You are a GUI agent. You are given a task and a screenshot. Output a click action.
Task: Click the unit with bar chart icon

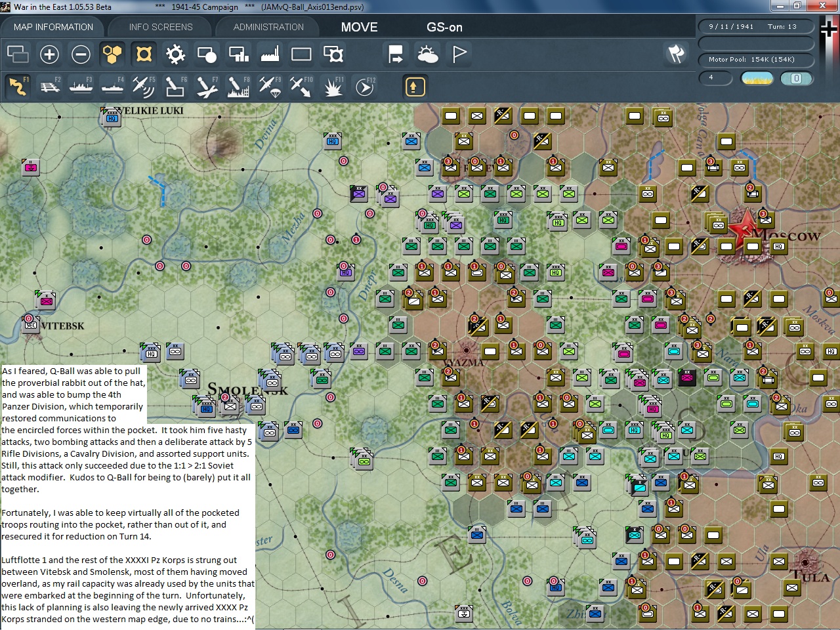tap(238, 54)
